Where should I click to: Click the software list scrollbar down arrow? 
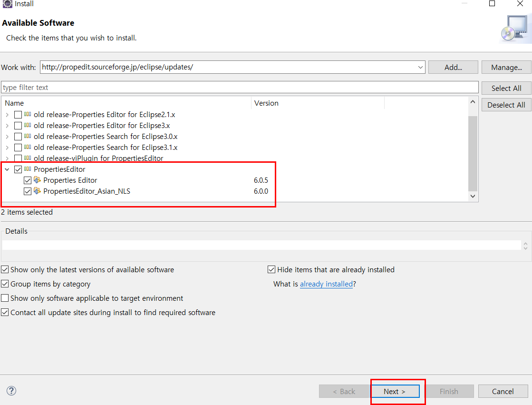tap(473, 196)
